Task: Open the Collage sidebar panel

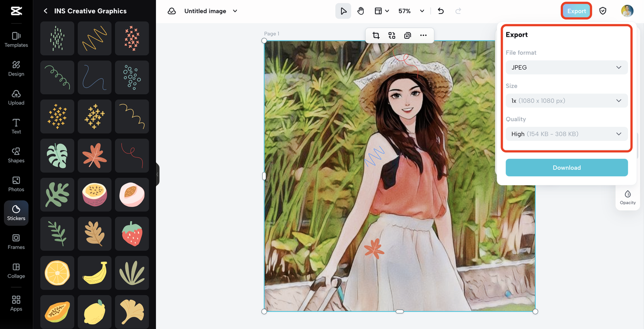Action: [x=16, y=271]
